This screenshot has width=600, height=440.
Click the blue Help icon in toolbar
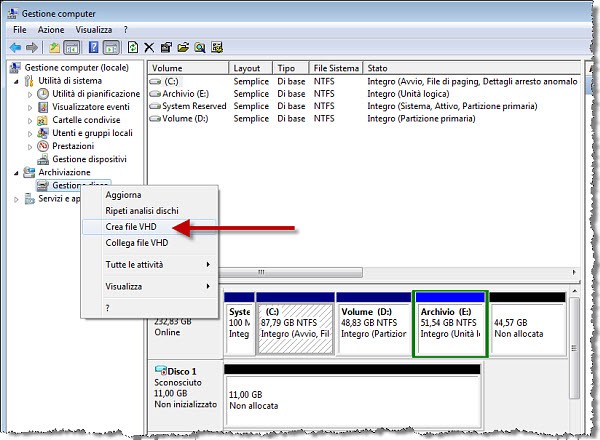(x=94, y=47)
